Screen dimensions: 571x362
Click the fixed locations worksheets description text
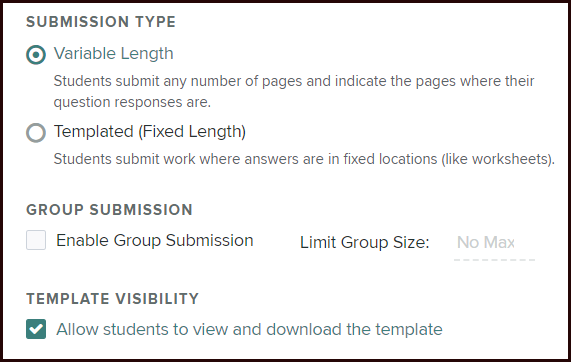click(304, 159)
